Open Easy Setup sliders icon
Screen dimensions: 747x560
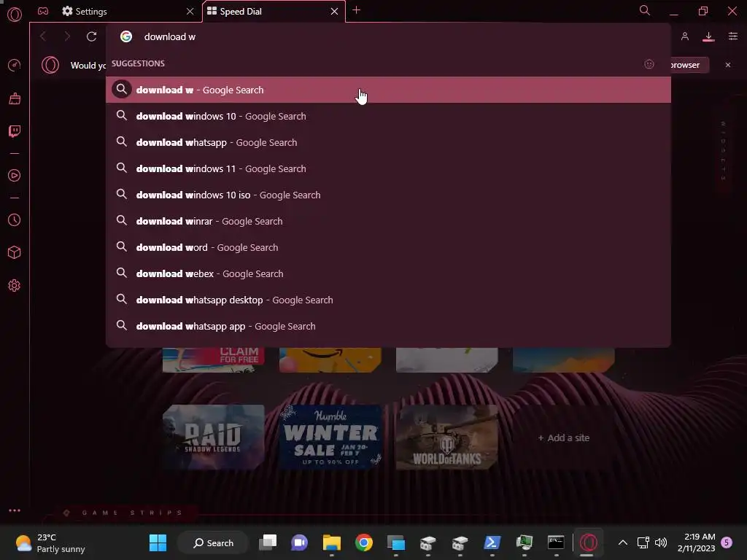733,36
